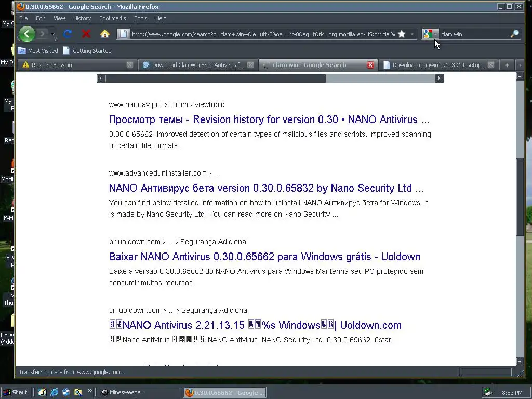Screen dimensions: 532x399
Task: Expand the quick launch overflow chevron
Action: pyautogui.click(x=89, y=391)
